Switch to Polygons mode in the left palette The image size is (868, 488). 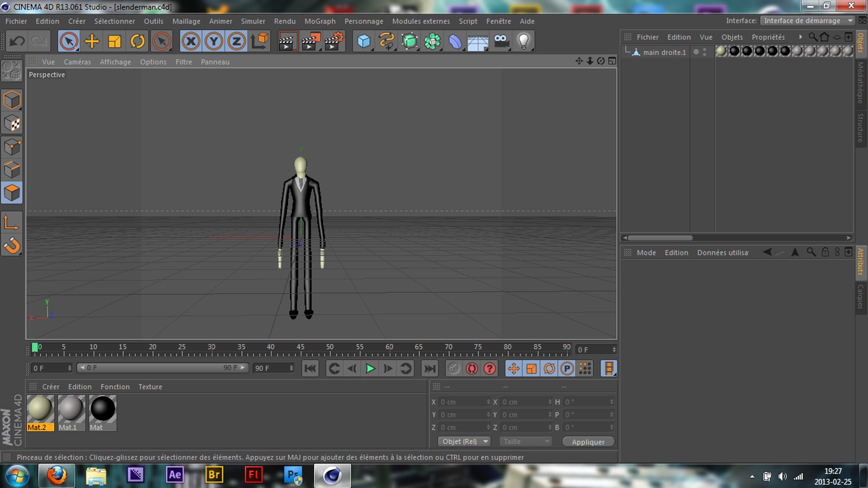12,193
